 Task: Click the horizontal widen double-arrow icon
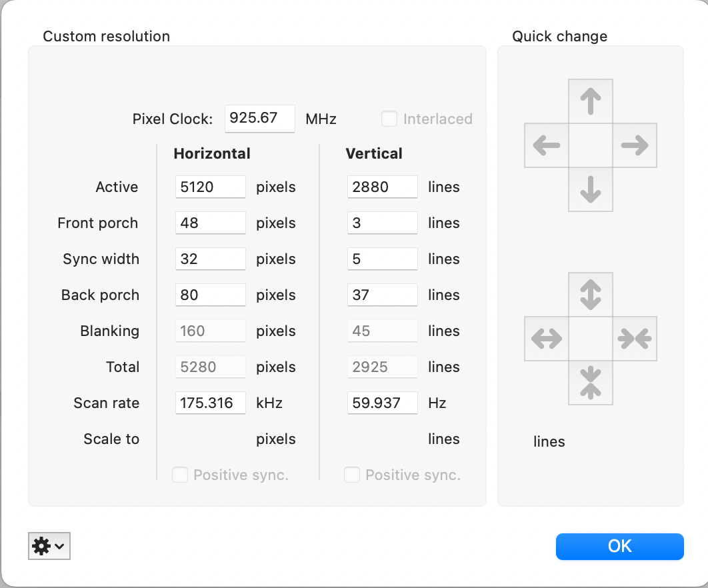(x=547, y=339)
